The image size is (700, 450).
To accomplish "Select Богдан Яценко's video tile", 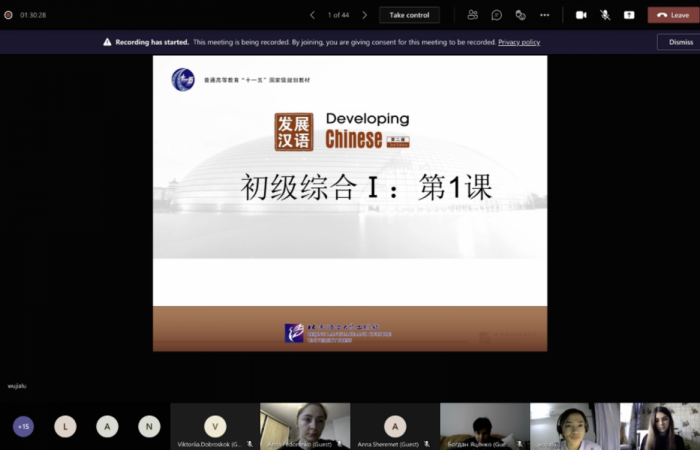I will 485,426.
